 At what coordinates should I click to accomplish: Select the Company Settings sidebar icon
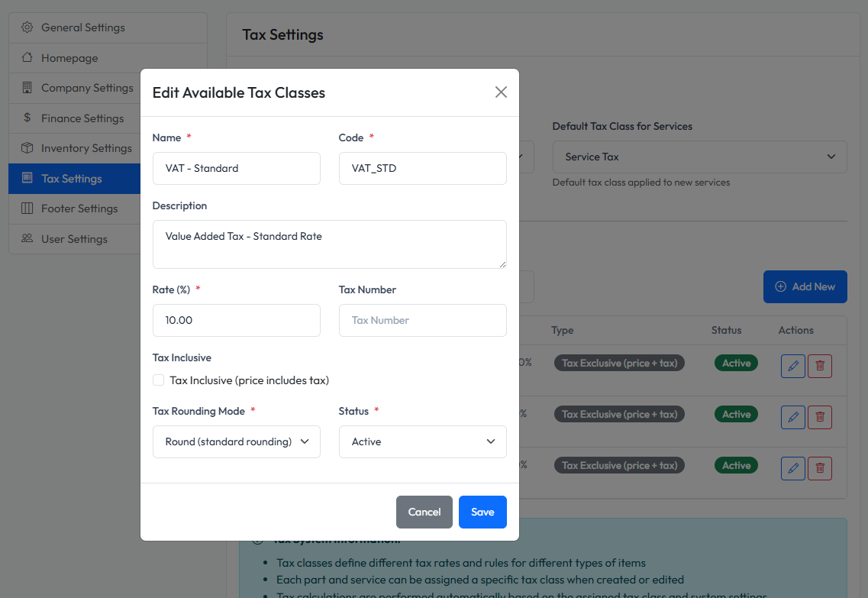tap(27, 87)
